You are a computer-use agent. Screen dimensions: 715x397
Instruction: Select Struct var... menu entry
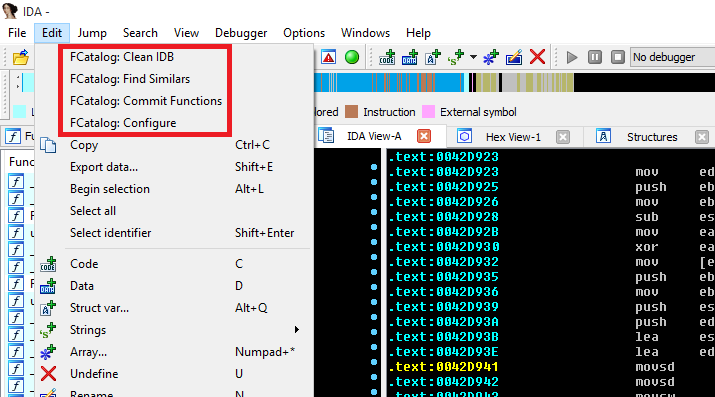coord(174,308)
